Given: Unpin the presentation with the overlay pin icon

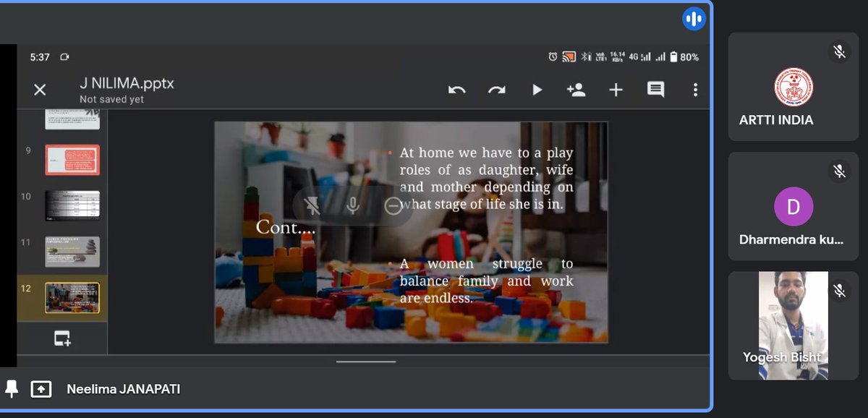Looking at the screenshot, I should (x=312, y=206).
